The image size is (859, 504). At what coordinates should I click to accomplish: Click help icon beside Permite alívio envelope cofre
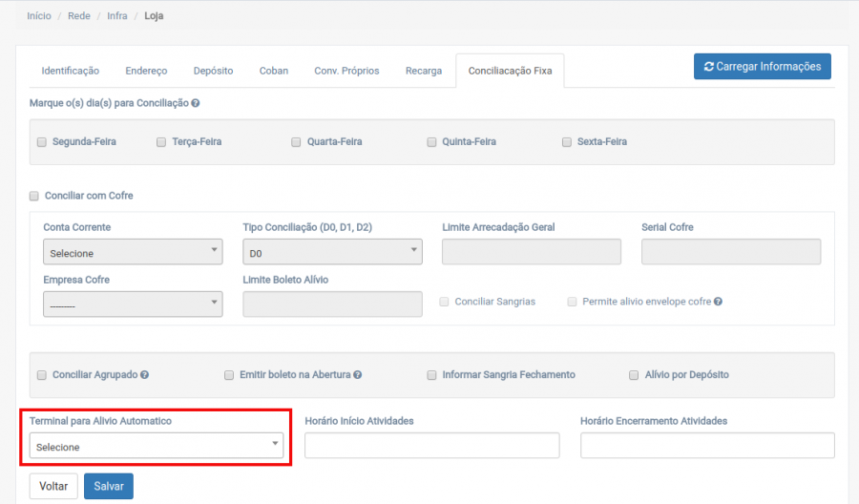718,302
